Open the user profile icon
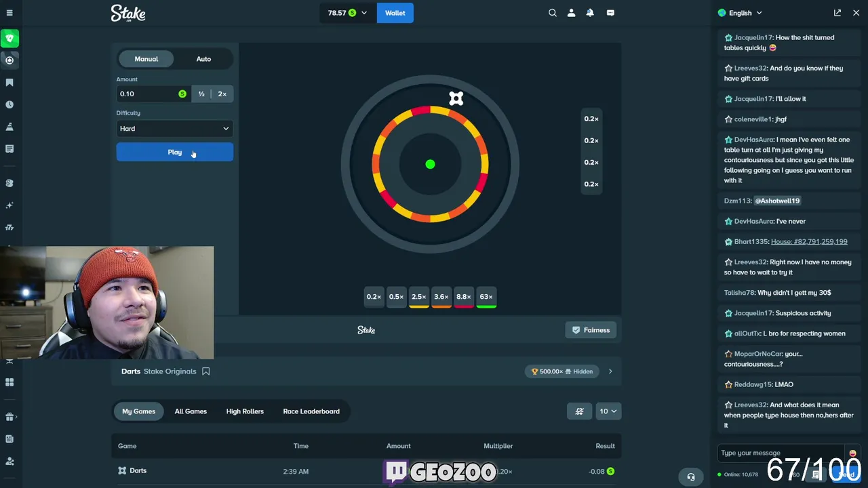The width and height of the screenshot is (868, 488). coord(571,13)
